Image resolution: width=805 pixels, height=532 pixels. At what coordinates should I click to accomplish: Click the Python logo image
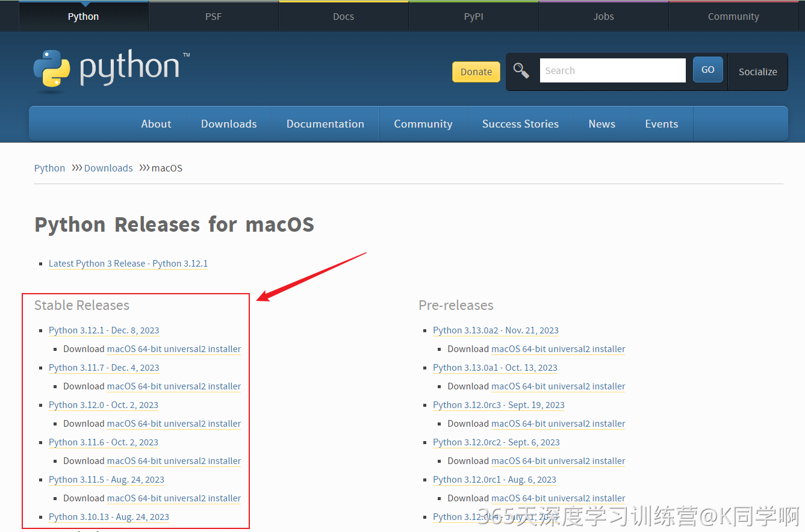pyautogui.click(x=112, y=71)
